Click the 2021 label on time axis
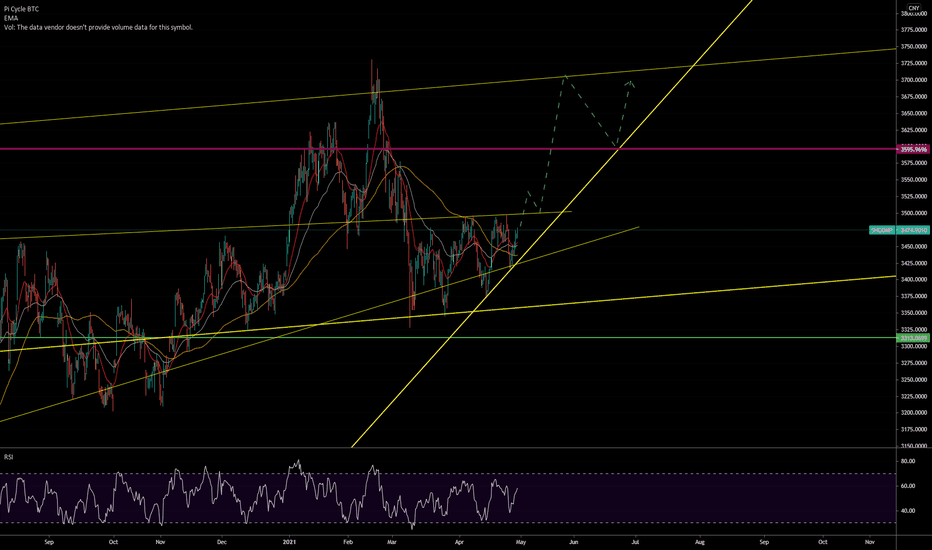 (x=289, y=542)
